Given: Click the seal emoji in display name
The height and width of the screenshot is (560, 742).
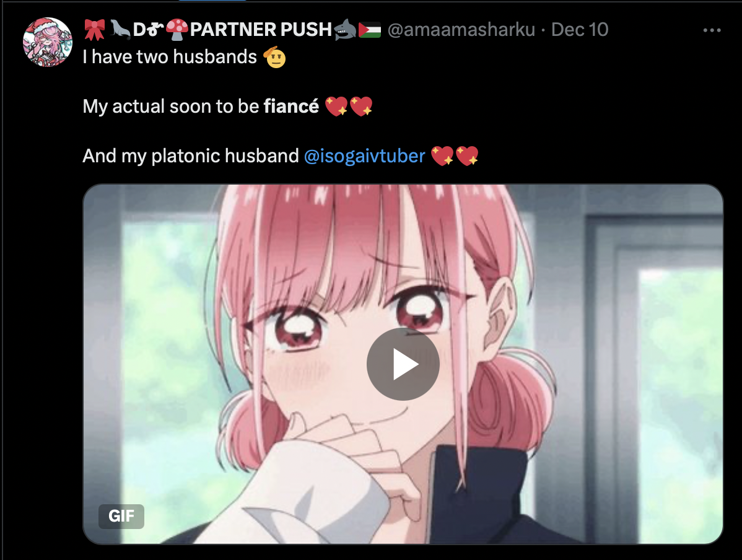Looking at the screenshot, I should (x=120, y=30).
